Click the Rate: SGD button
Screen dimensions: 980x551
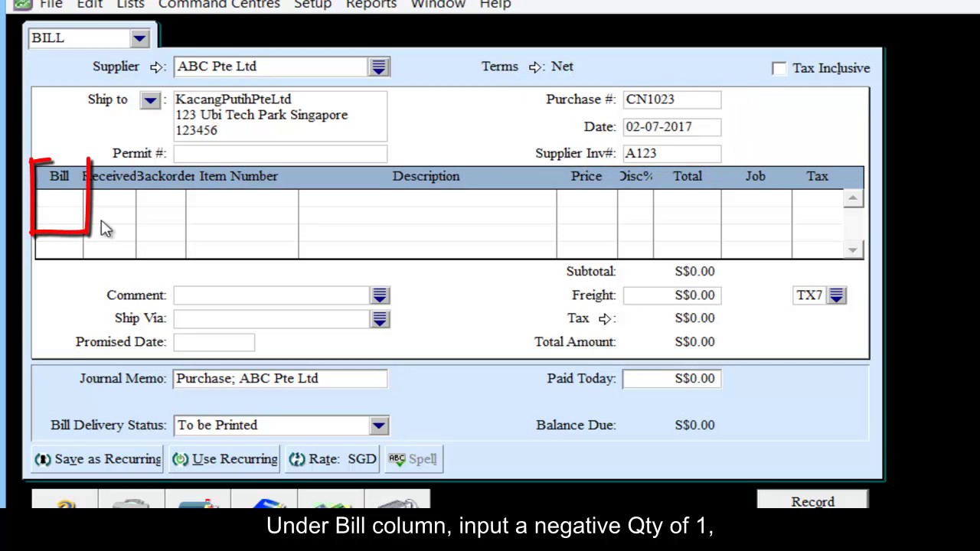pyautogui.click(x=333, y=459)
